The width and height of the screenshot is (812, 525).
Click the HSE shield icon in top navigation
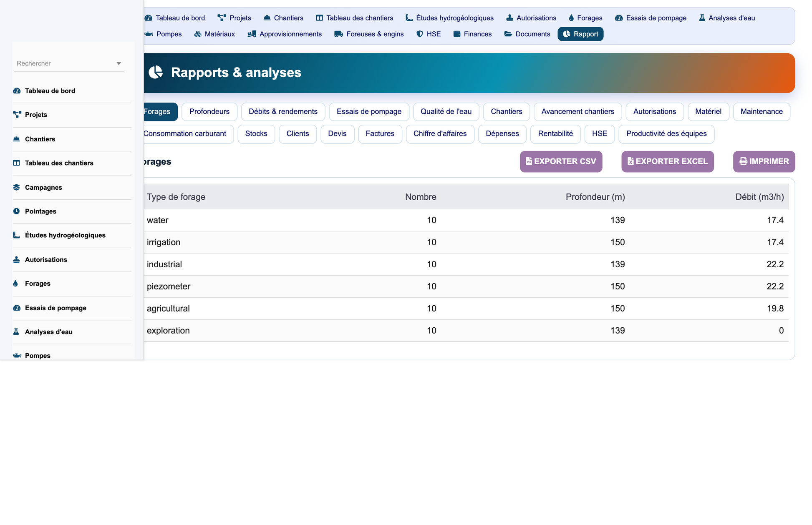pos(420,34)
